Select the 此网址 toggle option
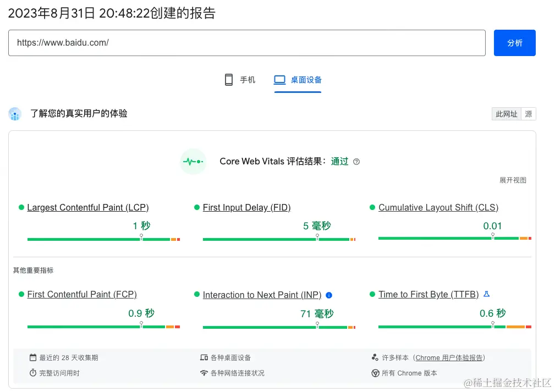The width and height of the screenshot is (555, 392). [506, 114]
